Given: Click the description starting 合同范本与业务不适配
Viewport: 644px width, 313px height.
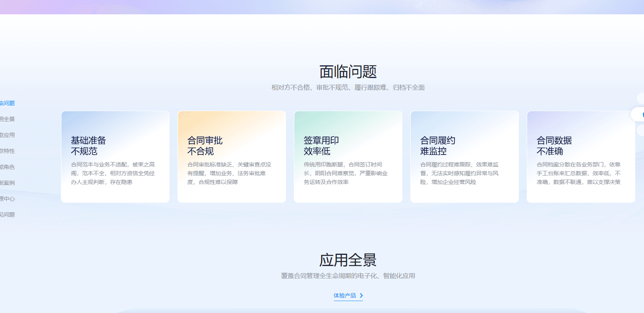Looking at the screenshot, I should 113,173.
